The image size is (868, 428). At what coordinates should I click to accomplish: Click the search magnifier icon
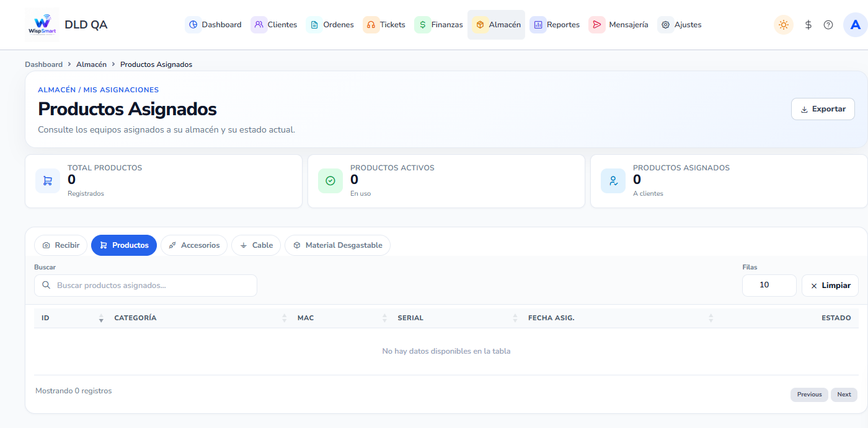pos(46,286)
